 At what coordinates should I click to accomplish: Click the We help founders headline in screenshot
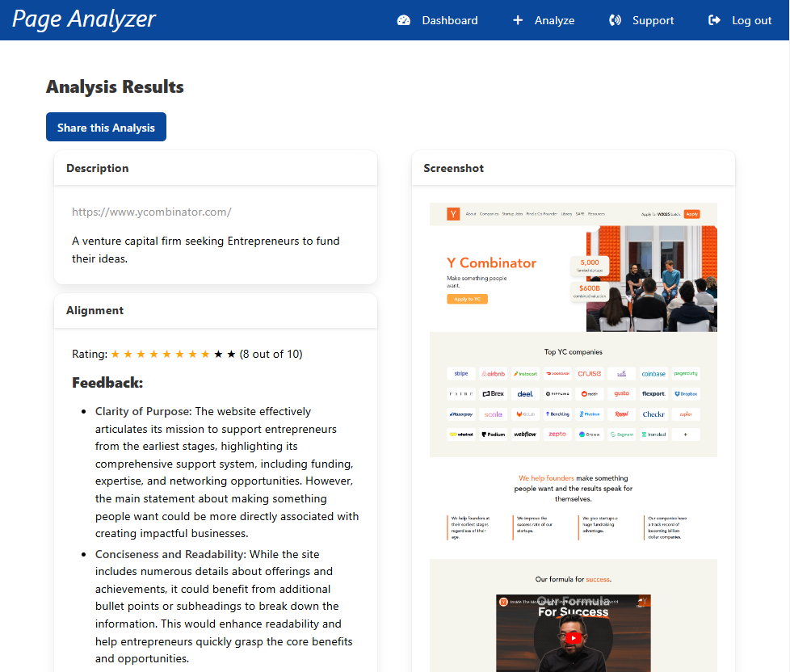pyautogui.click(x=574, y=488)
